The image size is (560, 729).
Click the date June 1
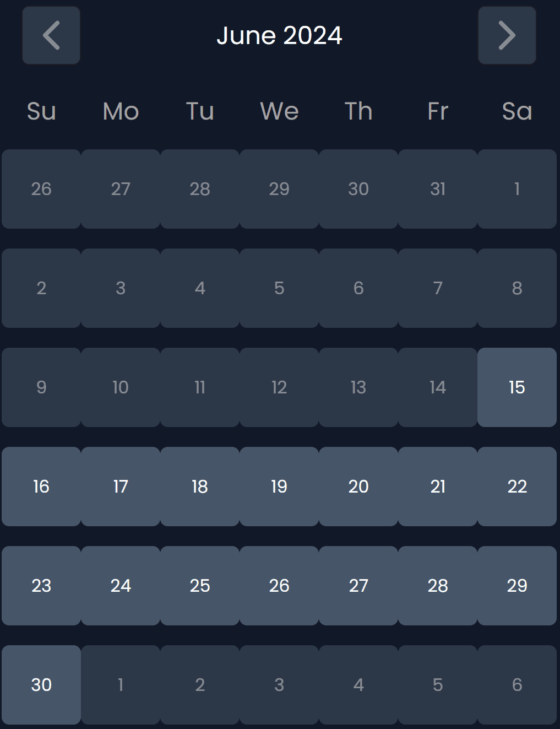516,189
